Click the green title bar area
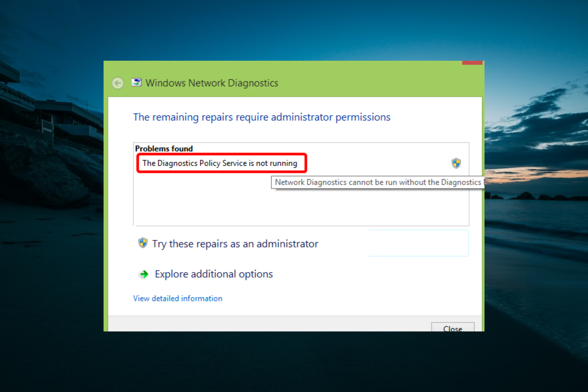This screenshot has width=588, height=392. (x=367, y=80)
